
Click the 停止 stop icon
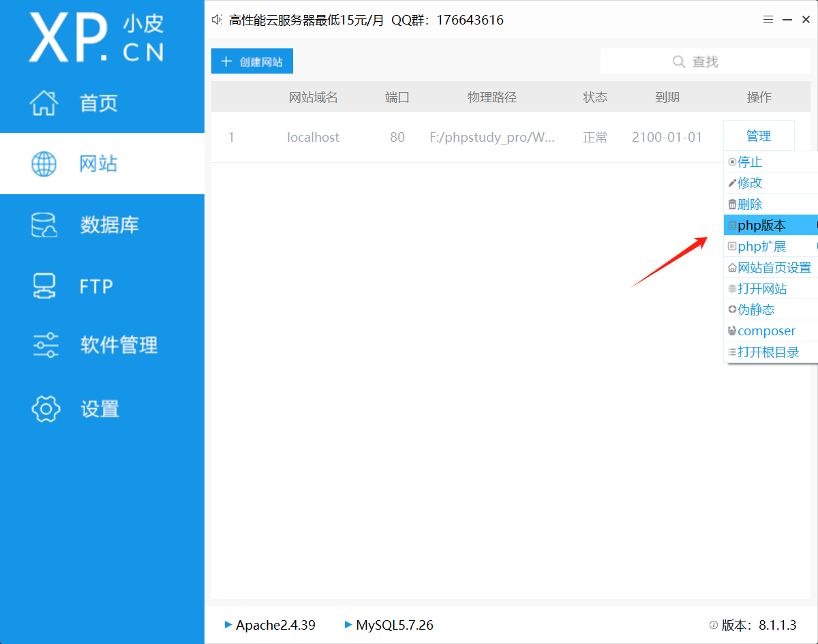pyautogui.click(x=732, y=162)
